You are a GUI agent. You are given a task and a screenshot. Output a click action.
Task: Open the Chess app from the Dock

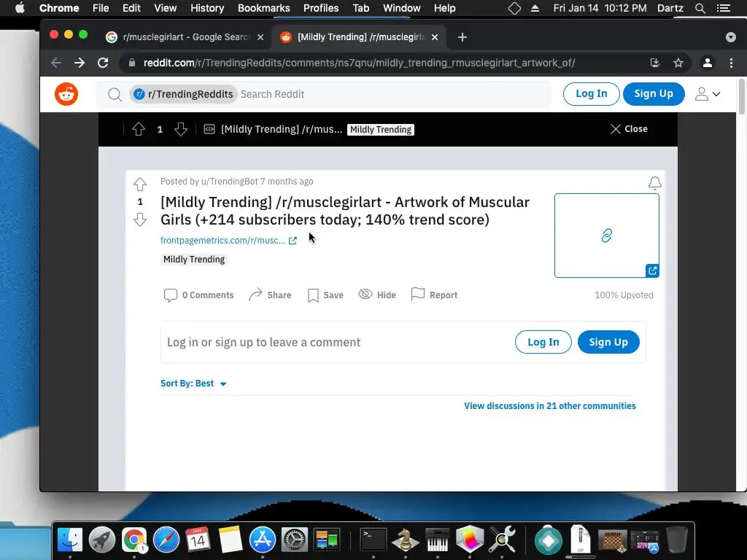click(406, 540)
